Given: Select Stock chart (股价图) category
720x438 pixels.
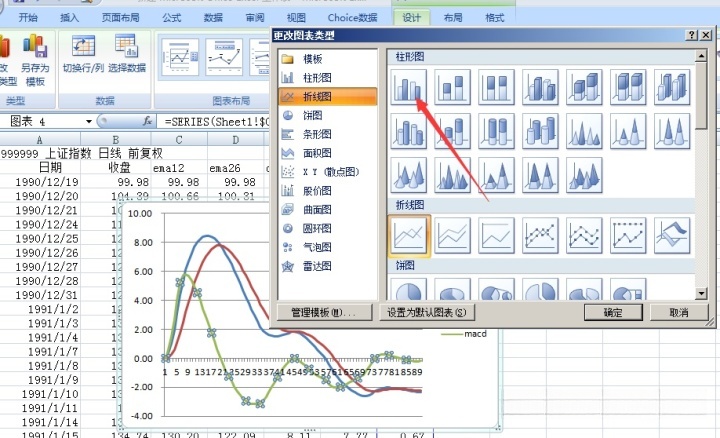Looking at the screenshot, I should point(328,191).
